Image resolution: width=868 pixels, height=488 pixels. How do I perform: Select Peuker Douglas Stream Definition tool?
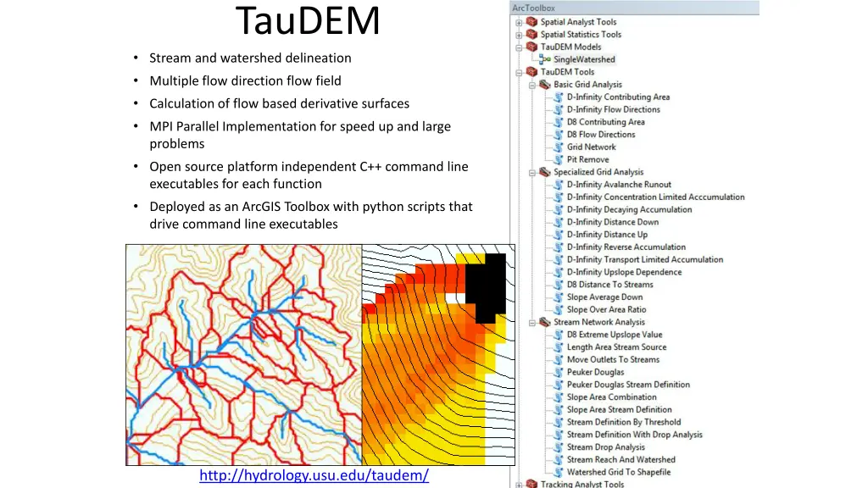pyautogui.click(x=628, y=385)
